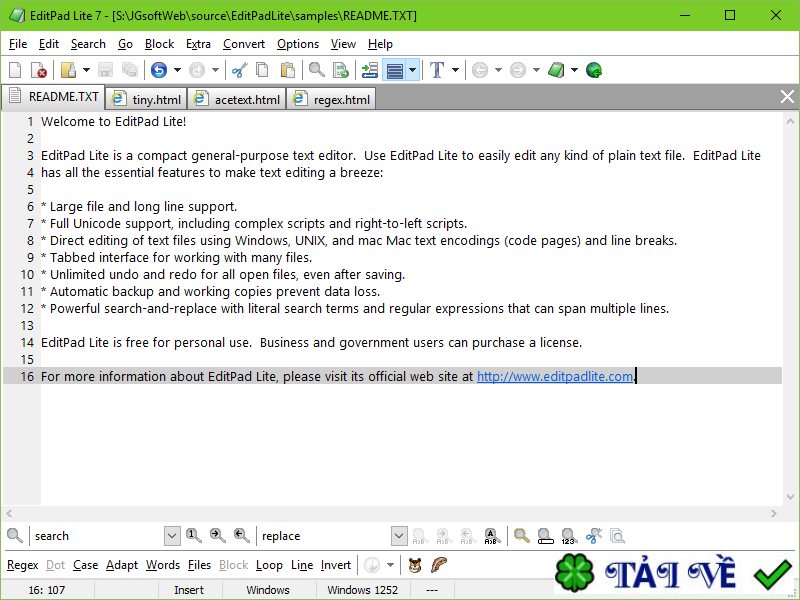Viewport: 800px width, 600px height.
Task: Click the Find Previous magnifier icon
Action: (x=241, y=536)
